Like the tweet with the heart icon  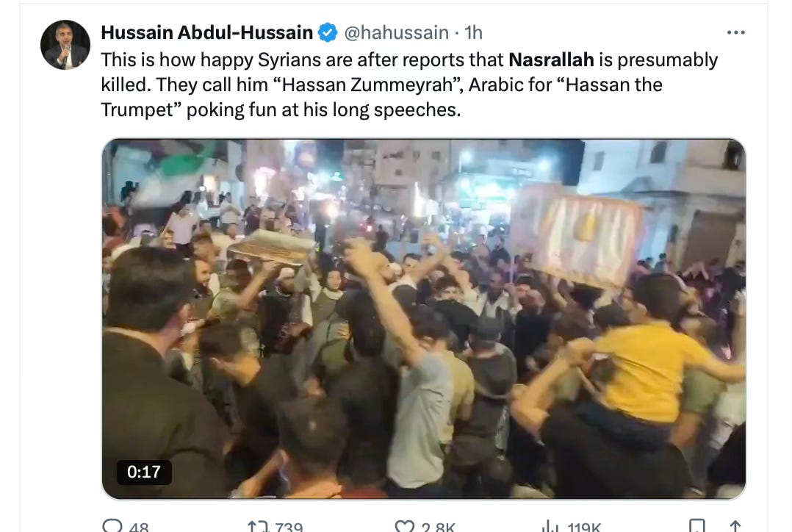[x=404, y=526]
